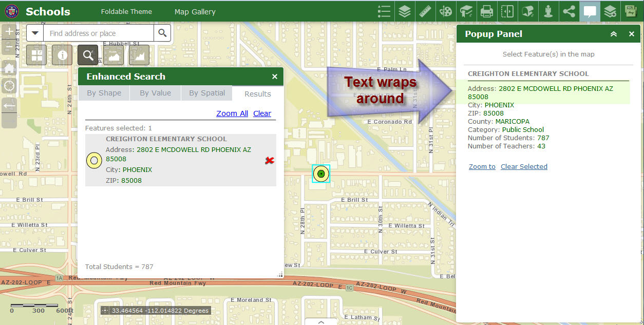
Task: Open the graduation cap book widget
Action: click(466, 11)
